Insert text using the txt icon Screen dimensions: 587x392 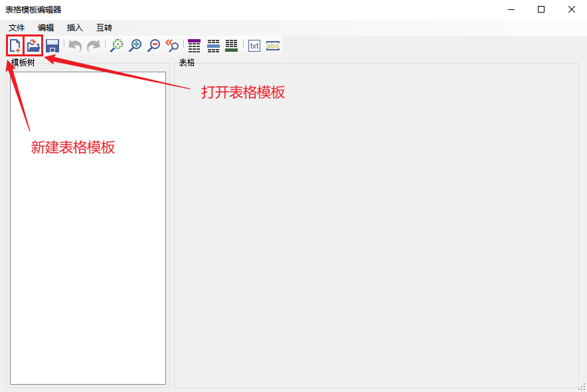pyautogui.click(x=254, y=46)
